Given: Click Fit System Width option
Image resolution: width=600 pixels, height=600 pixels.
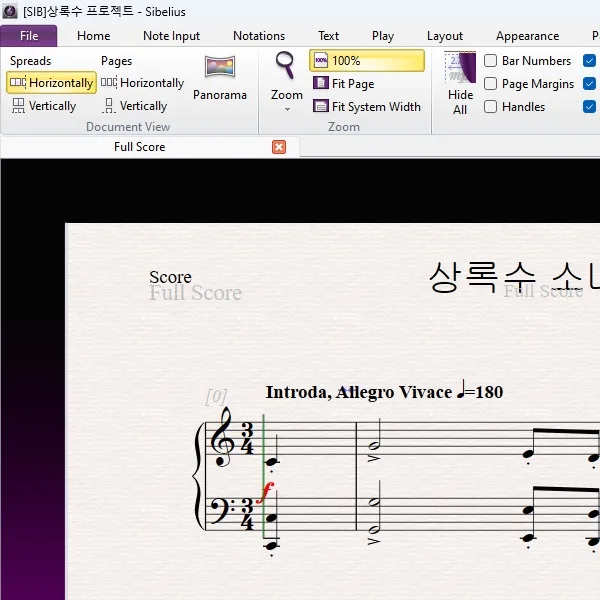Looking at the screenshot, I should pos(366,107).
